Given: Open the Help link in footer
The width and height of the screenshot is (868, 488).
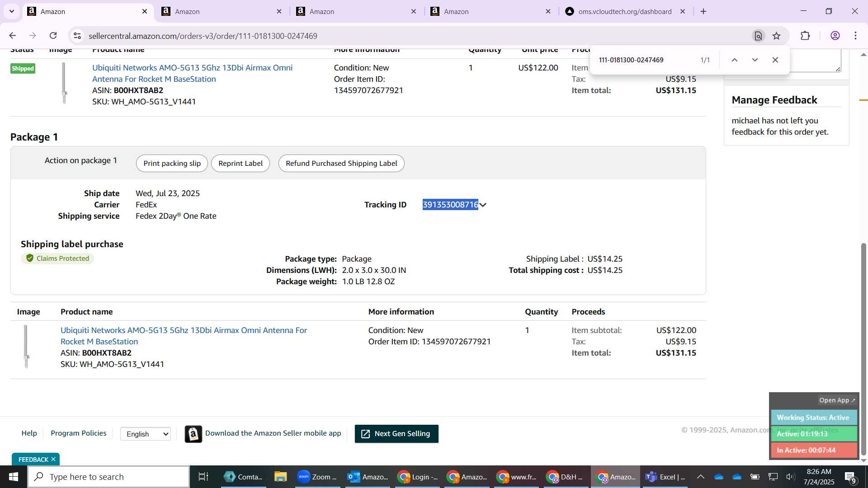Looking at the screenshot, I should click(29, 433).
